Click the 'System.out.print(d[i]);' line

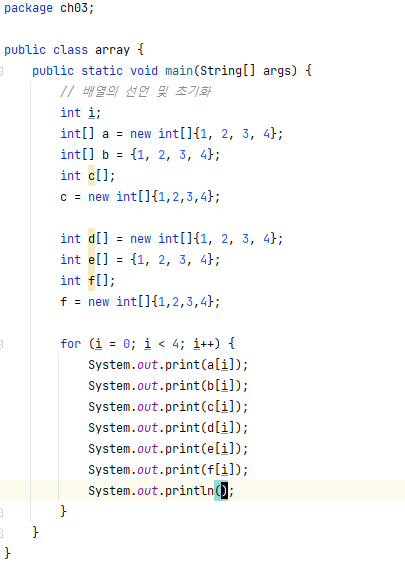pyautogui.click(x=168, y=427)
